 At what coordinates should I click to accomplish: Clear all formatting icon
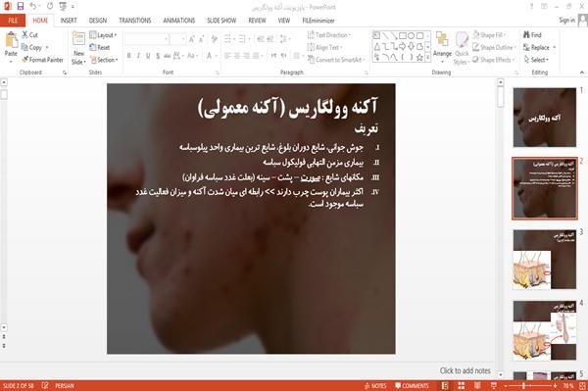(214, 39)
